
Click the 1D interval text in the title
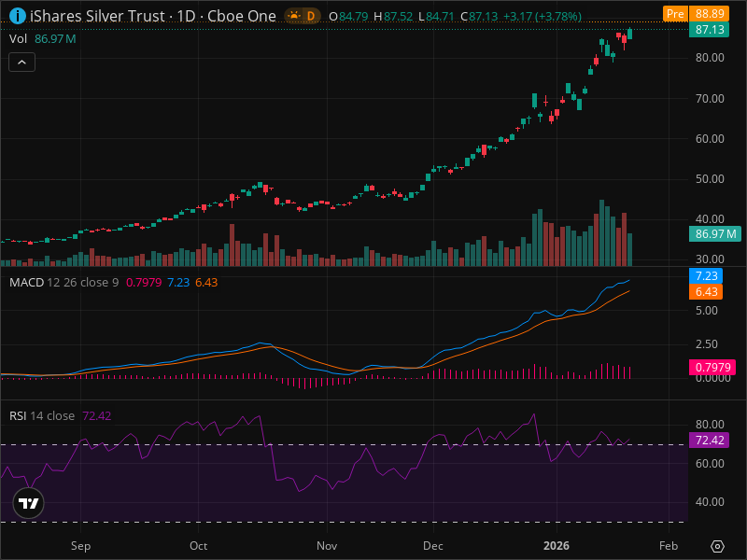point(186,16)
